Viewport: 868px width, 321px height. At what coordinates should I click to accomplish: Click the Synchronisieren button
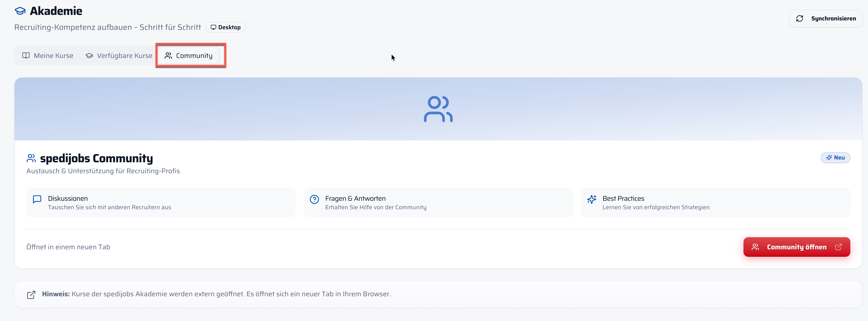pos(826,18)
